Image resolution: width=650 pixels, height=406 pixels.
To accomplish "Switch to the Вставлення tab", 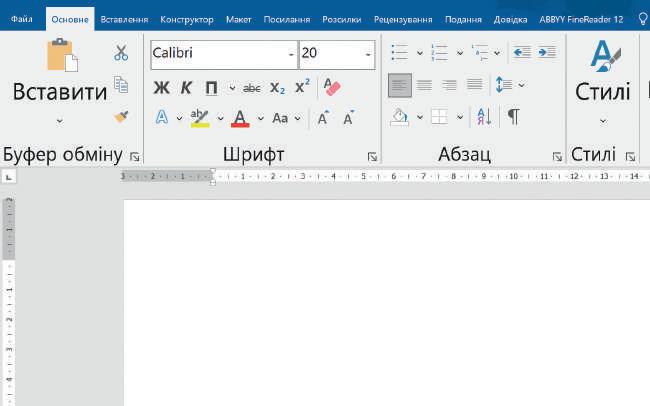I will point(124,19).
